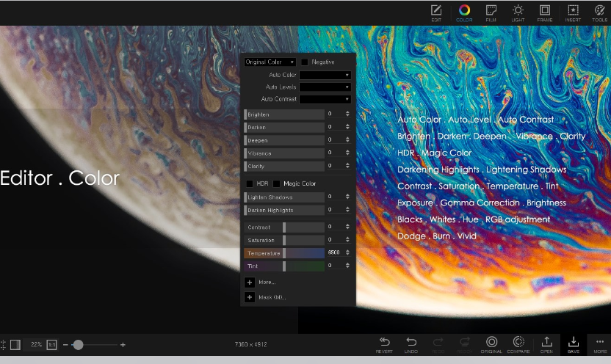
Task: Click the 1:1 actual size icon
Action: coord(51,344)
